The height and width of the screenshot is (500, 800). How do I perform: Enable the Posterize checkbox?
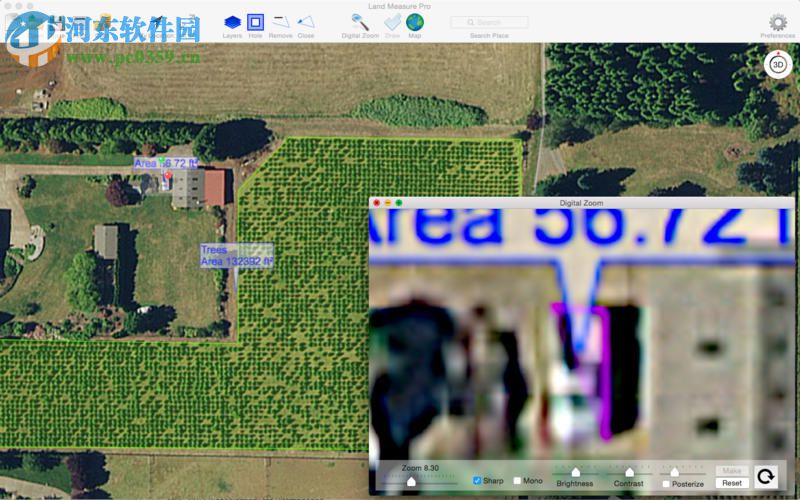(x=665, y=484)
